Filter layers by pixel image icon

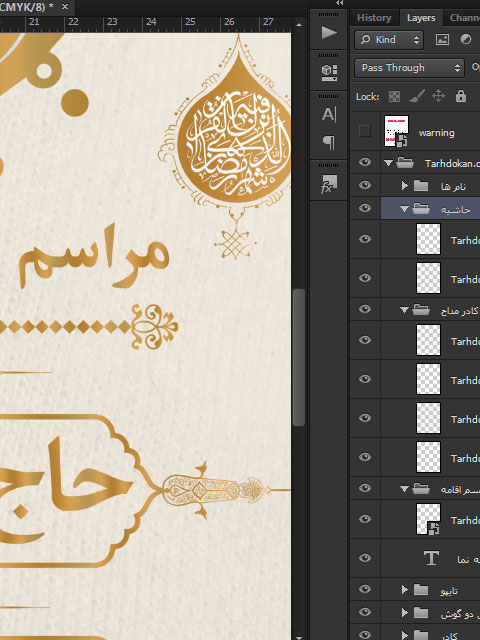click(442, 40)
